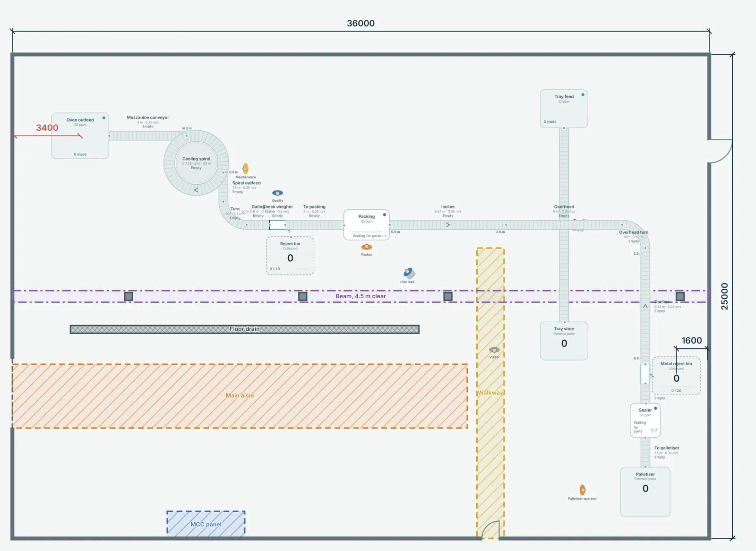
Task: Select the Palletiser station card
Action: pyautogui.click(x=645, y=492)
